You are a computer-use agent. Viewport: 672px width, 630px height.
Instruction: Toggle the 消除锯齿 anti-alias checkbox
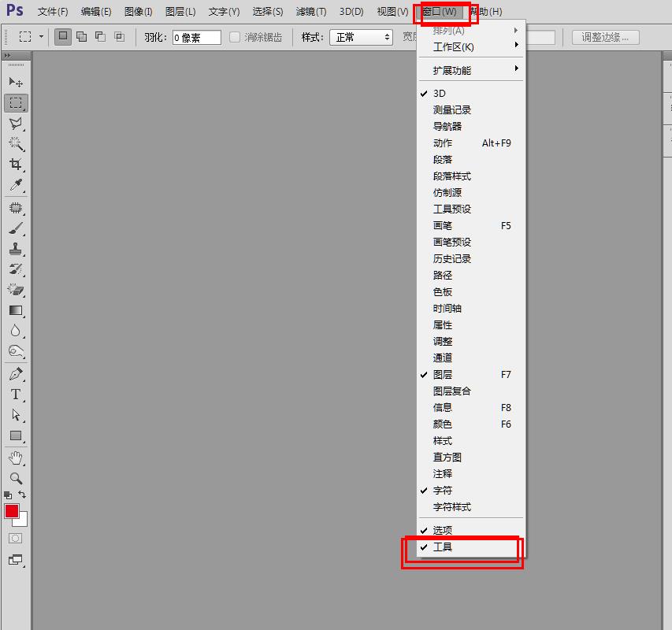pyautogui.click(x=235, y=37)
